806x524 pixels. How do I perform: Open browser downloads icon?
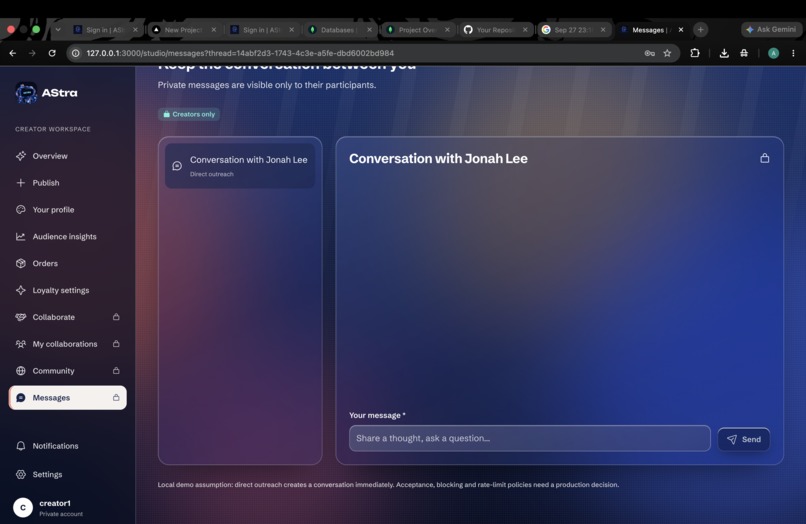[x=724, y=53]
